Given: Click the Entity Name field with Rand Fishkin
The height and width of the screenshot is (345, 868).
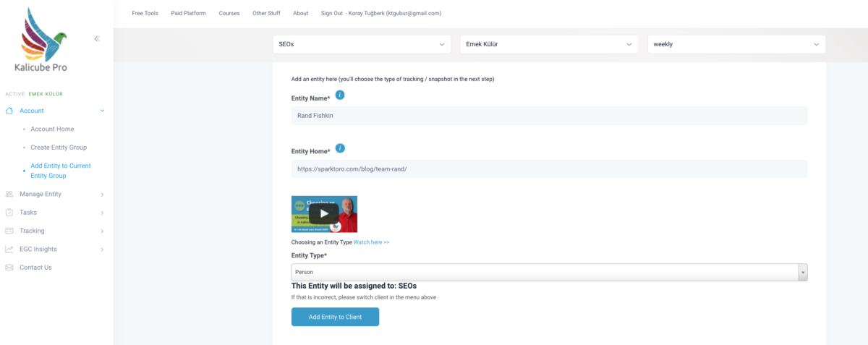Looking at the screenshot, I should point(549,116).
